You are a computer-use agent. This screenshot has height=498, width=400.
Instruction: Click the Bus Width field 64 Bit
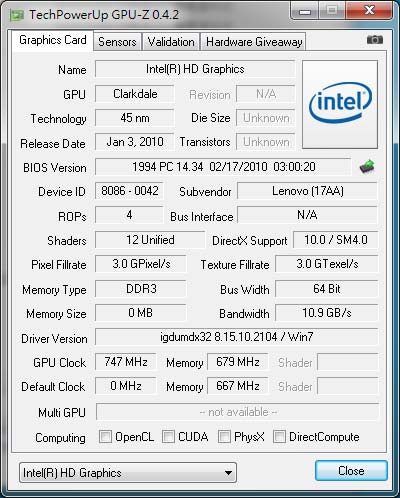pyautogui.click(x=327, y=289)
